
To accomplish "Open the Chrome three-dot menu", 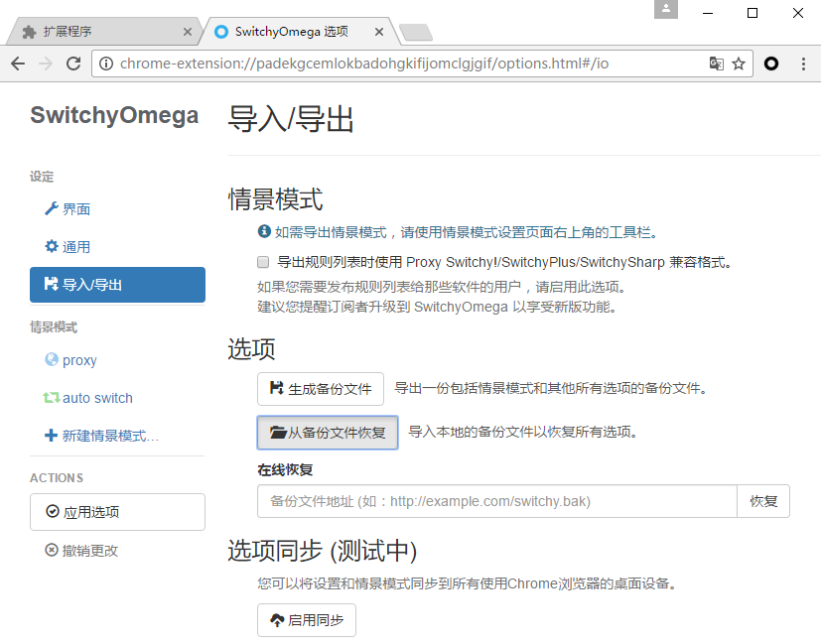I will 803,64.
